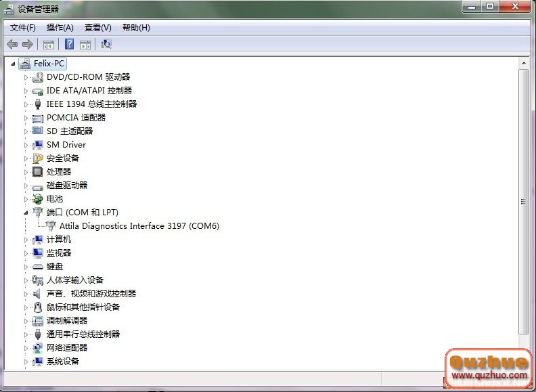Collapse the Felix-PC root node
536x392 pixels.
[x=13, y=64]
